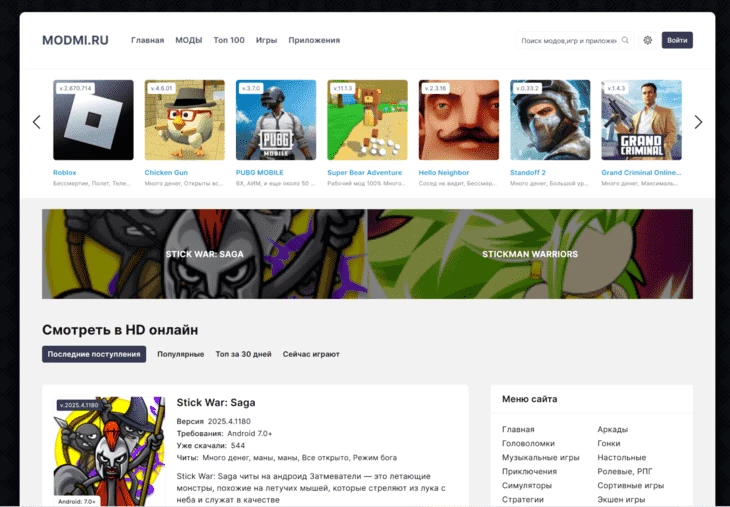The height and width of the screenshot is (507, 730).
Task: Open the Chicken Gun game thumbnail
Action: coord(184,120)
